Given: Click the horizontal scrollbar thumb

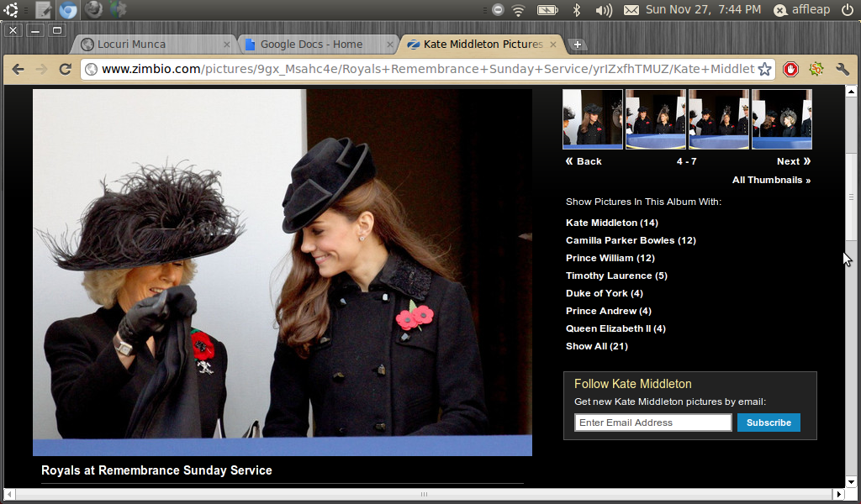Looking at the screenshot, I should [424, 494].
